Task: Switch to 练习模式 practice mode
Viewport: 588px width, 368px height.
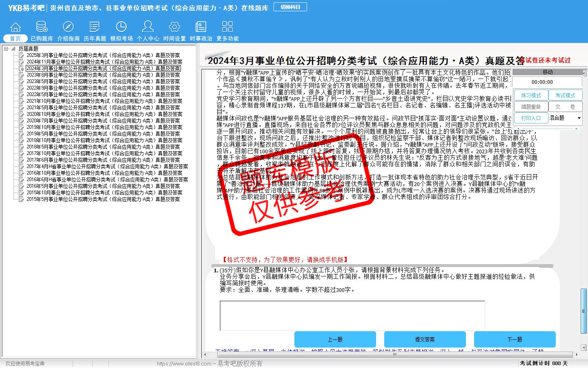Action: 530,95
